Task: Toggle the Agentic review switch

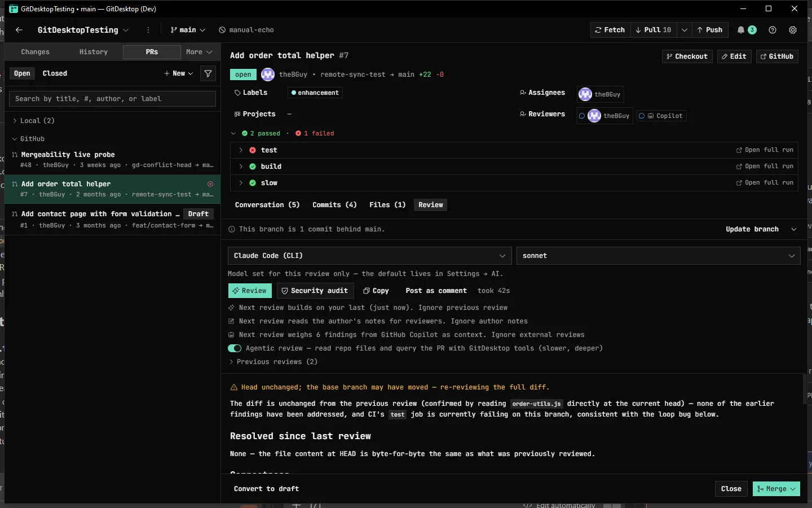Action: 235,348
